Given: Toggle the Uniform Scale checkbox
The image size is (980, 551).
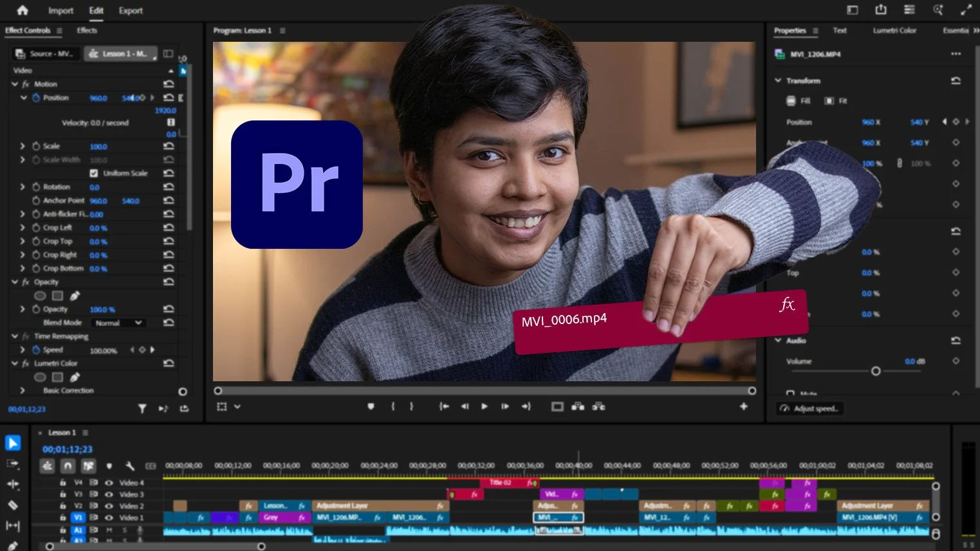Looking at the screenshot, I should point(94,174).
